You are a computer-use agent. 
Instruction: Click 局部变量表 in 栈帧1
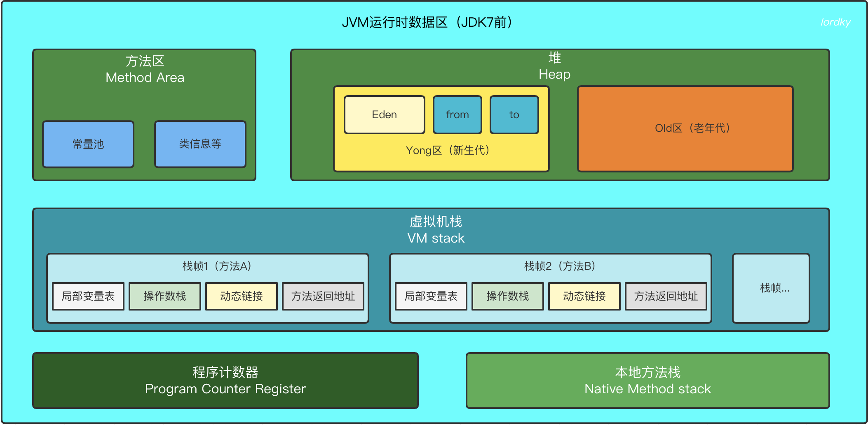click(88, 296)
